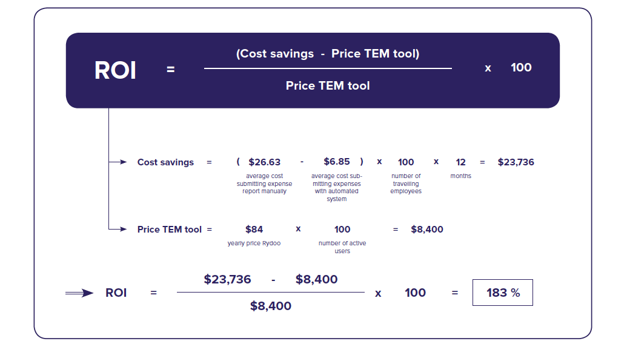
Task: Click the 'number of active users' caption
Action: click(x=342, y=247)
